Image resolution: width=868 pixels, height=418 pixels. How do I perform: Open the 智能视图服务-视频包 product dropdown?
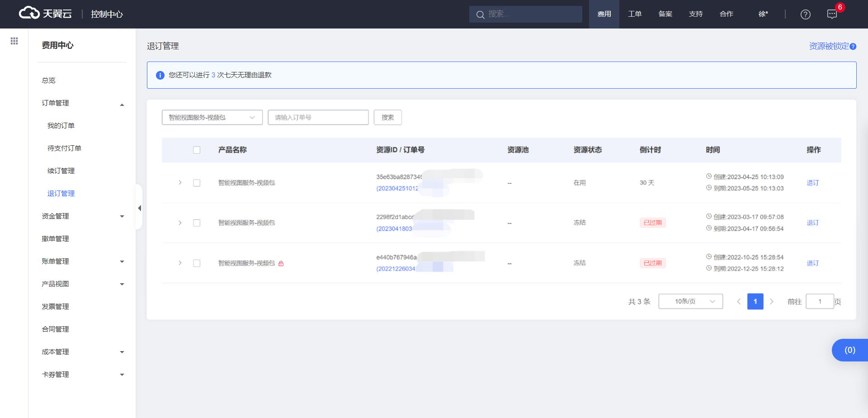tap(212, 118)
